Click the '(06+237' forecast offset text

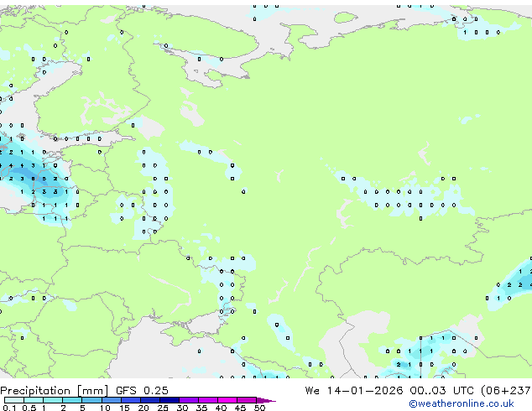[506, 391]
